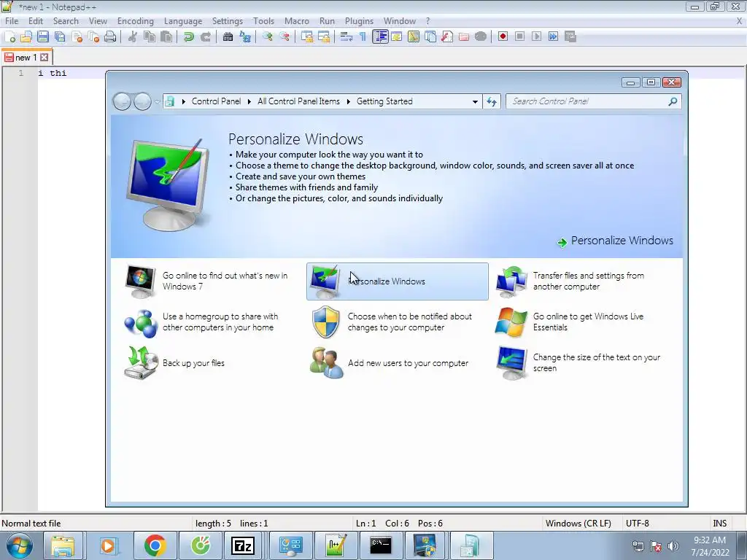This screenshot has width=747, height=560.
Task: Click the Copy toolbar icon
Action: 149,36
